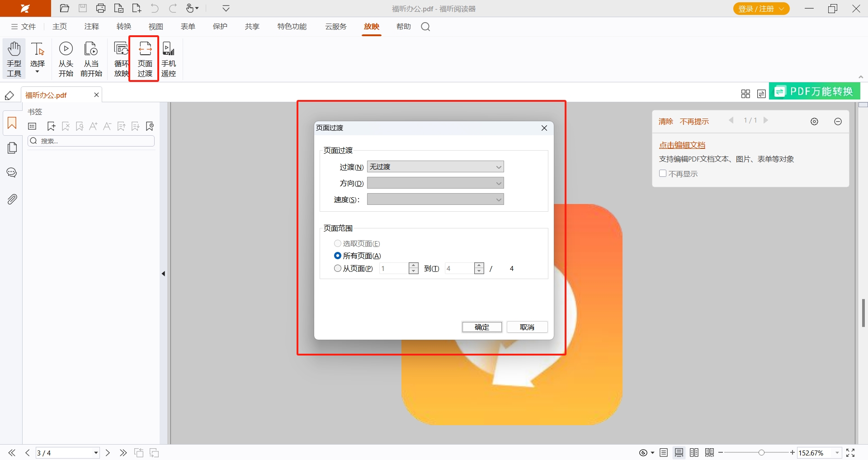Open the 文件 menu

click(24, 27)
